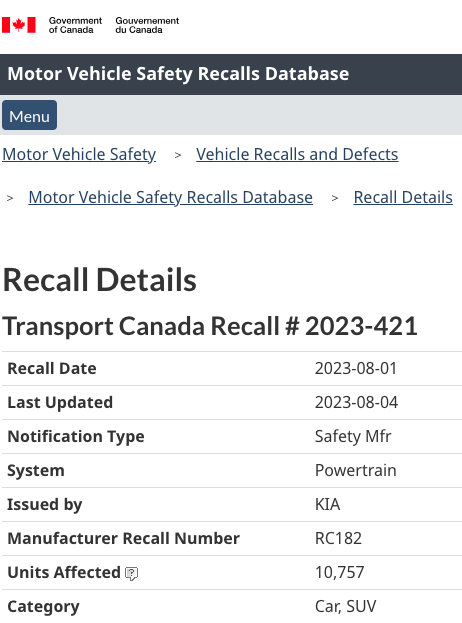Click the Units Affected help icon
Viewport: 462px width, 623px height.
pyautogui.click(x=131, y=573)
